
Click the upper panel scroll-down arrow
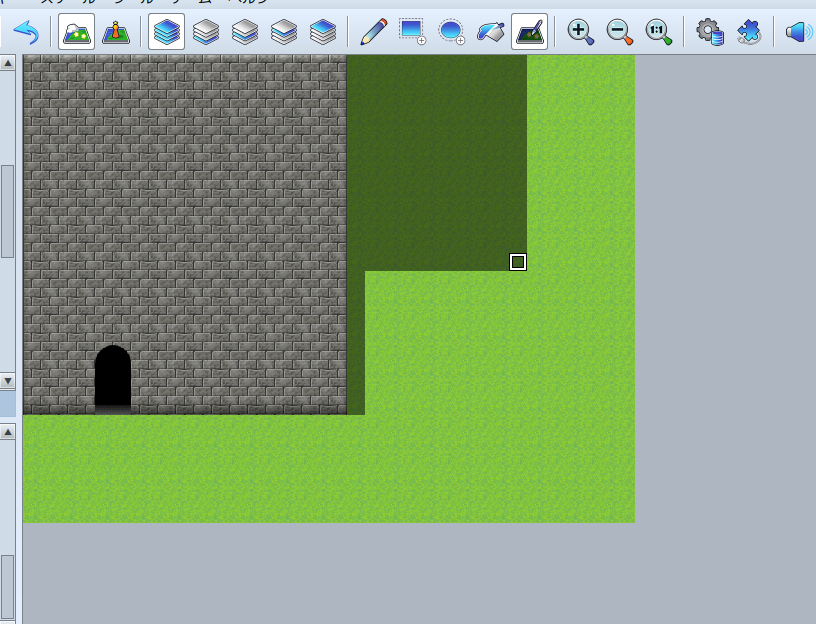point(8,381)
